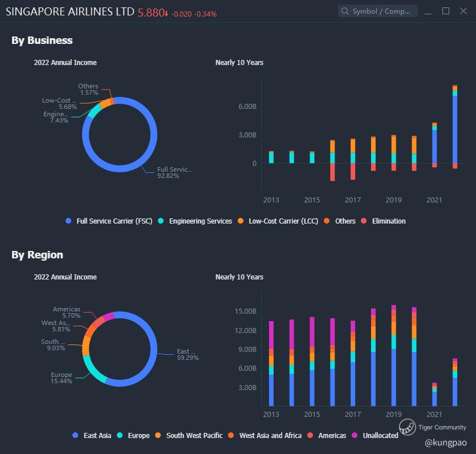Click the By Business heading
The height and width of the screenshot is (454, 476).
42,40
